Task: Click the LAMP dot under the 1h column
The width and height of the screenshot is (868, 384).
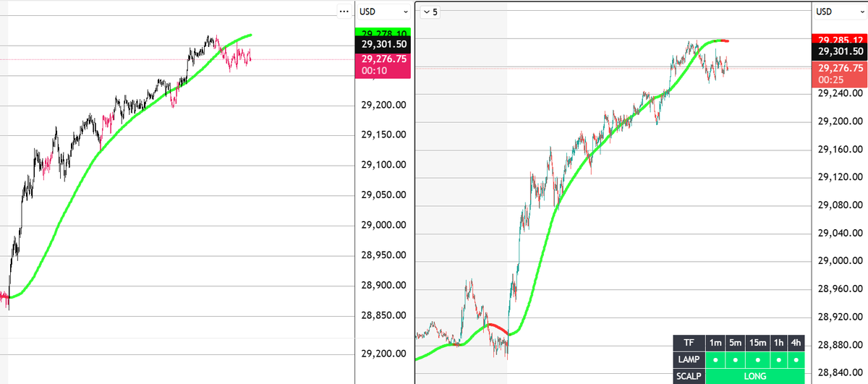Action: [779, 359]
